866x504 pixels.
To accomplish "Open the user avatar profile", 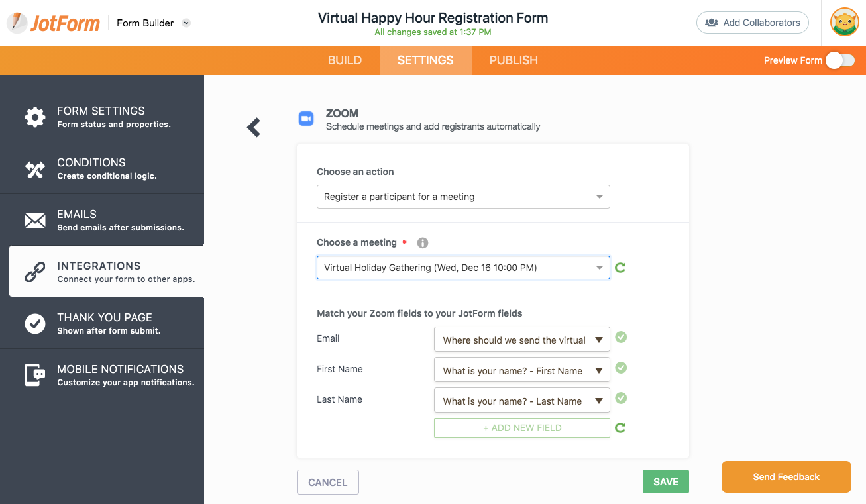I will pyautogui.click(x=844, y=23).
